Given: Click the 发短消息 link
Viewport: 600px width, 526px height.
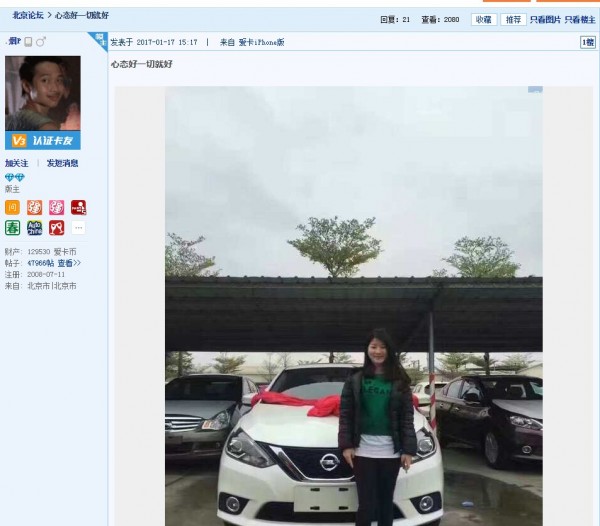Looking at the screenshot, I should tap(62, 163).
